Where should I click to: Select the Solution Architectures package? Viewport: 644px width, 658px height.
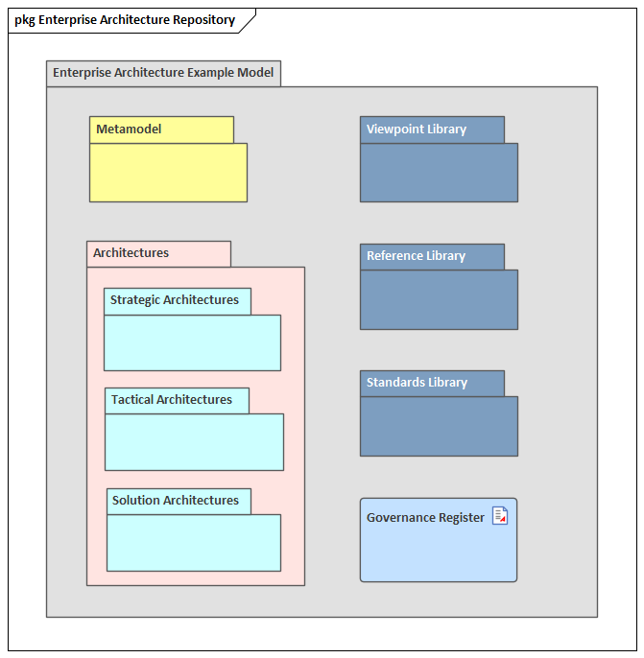click(194, 529)
